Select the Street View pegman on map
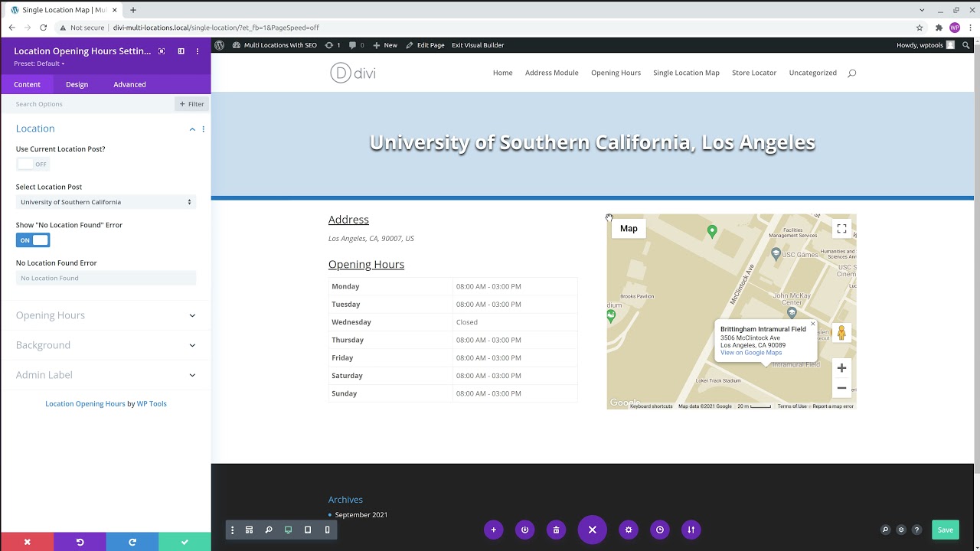The width and height of the screenshot is (980, 551). [841, 332]
